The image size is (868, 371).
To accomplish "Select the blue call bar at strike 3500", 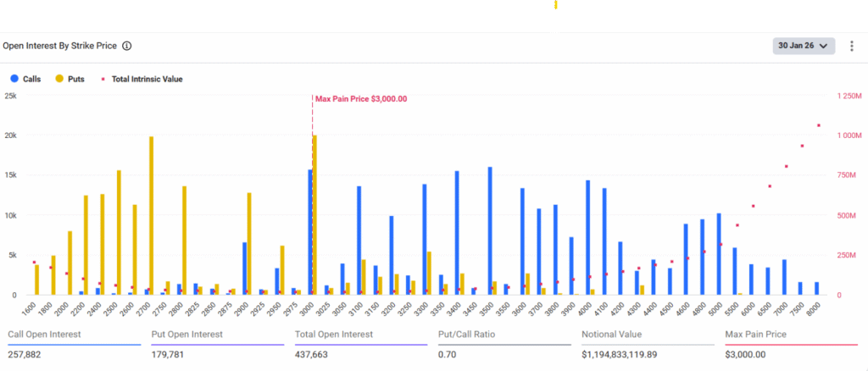I will [x=490, y=230].
